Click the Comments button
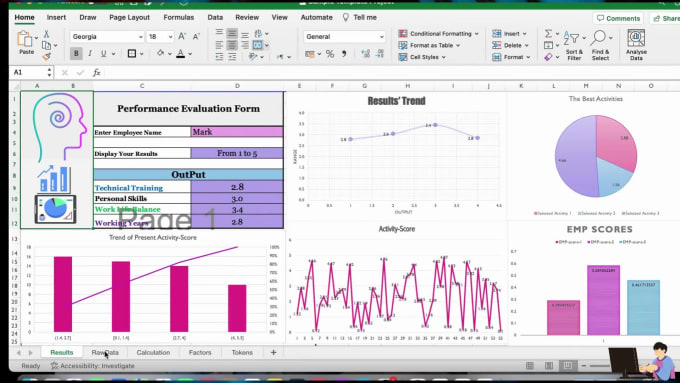Viewport: 680px width, 383px height. point(618,18)
